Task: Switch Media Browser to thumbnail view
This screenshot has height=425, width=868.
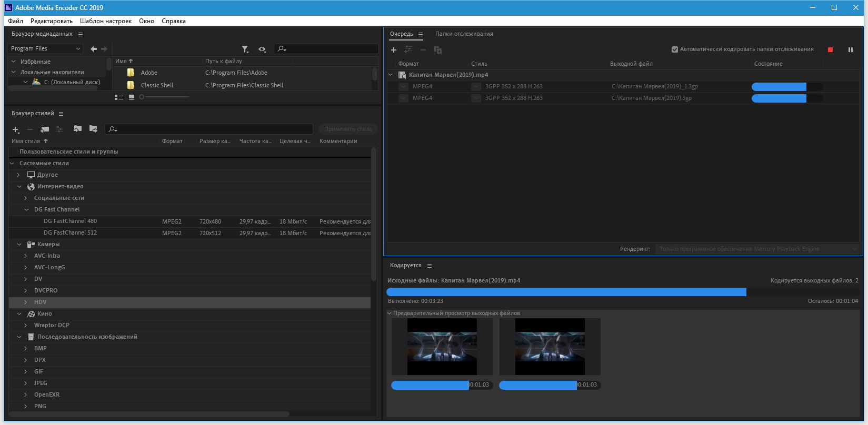Action: click(x=132, y=97)
